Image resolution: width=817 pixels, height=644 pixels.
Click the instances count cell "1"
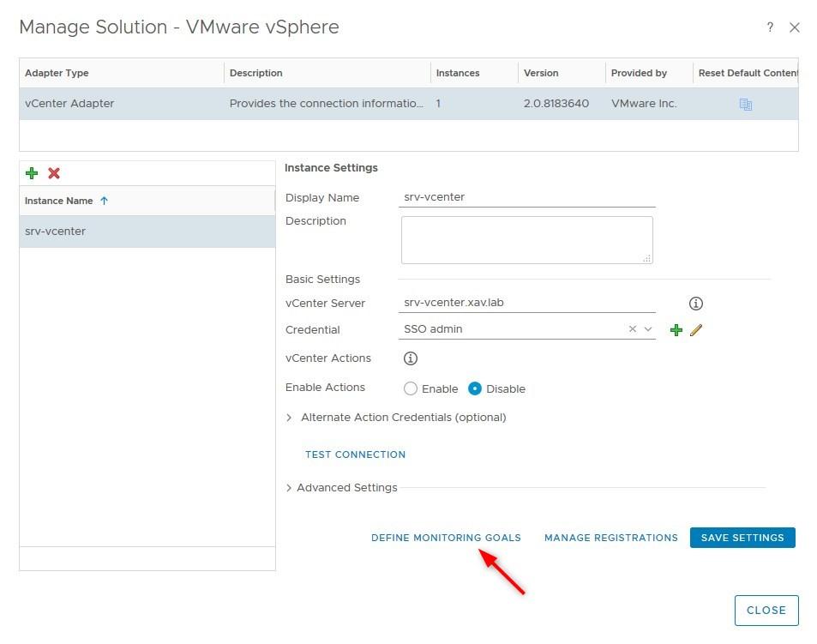point(438,103)
